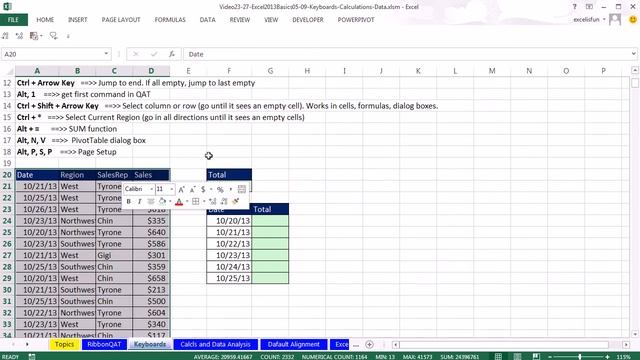Click the Zoom In plus button
The width and height of the screenshot is (640, 360).
coord(608,357)
